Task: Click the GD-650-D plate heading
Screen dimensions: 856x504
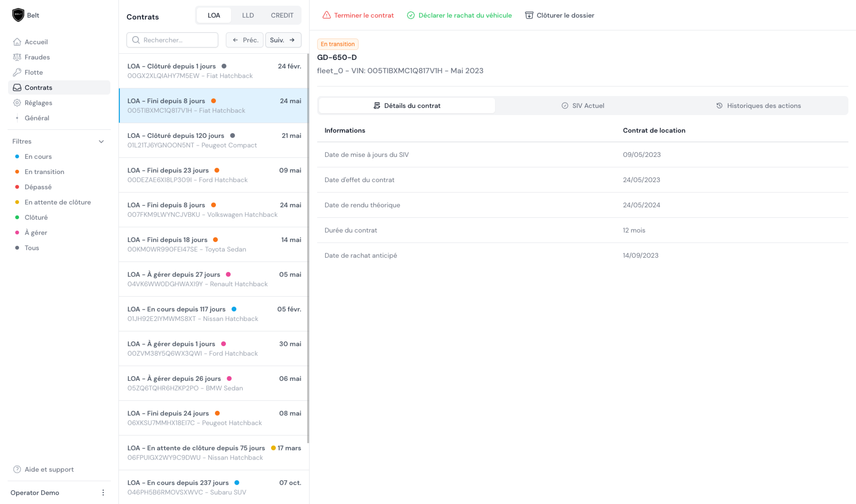Action: (x=337, y=57)
